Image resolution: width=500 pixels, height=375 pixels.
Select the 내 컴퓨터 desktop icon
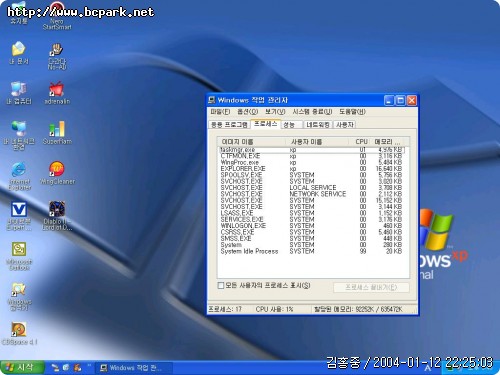pos(19,93)
